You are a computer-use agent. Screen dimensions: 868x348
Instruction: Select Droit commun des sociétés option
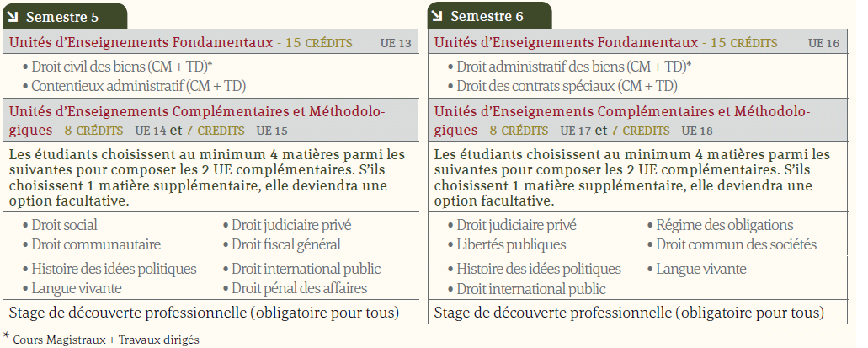737,244
